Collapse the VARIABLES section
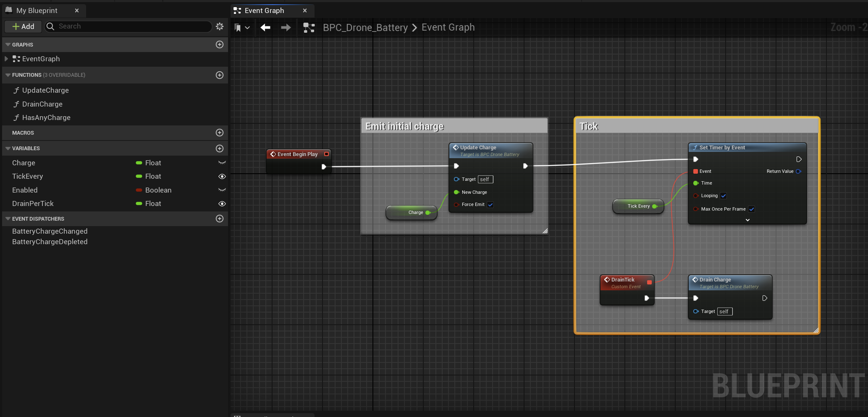The image size is (868, 417). click(8, 149)
